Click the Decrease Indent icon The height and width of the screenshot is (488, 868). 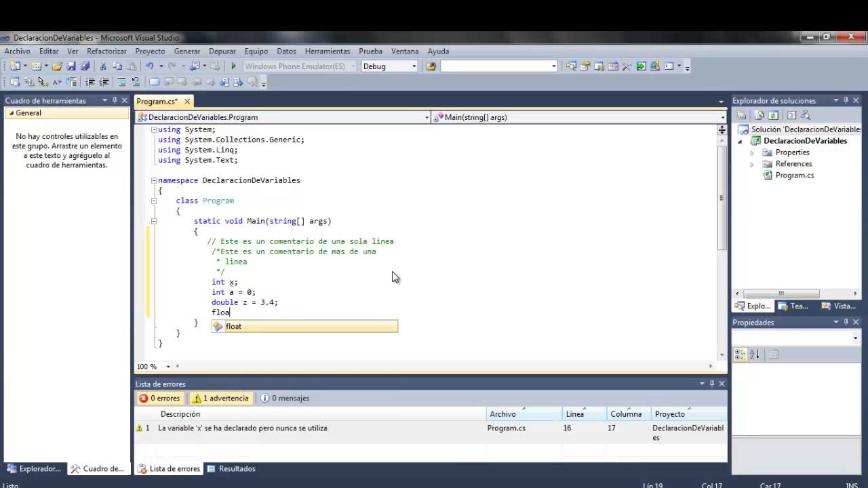(x=90, y=82)
